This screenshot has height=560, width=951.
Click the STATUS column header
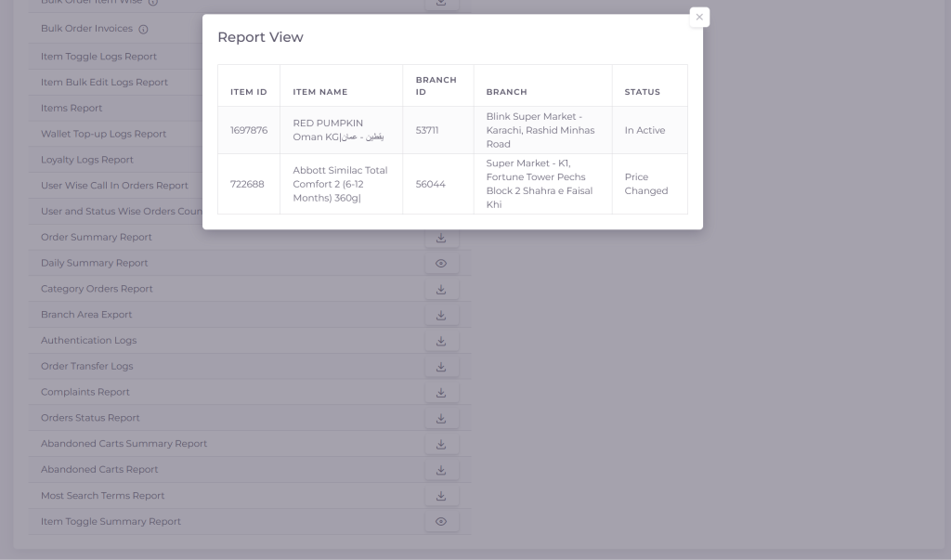click(x=642, y=92)
